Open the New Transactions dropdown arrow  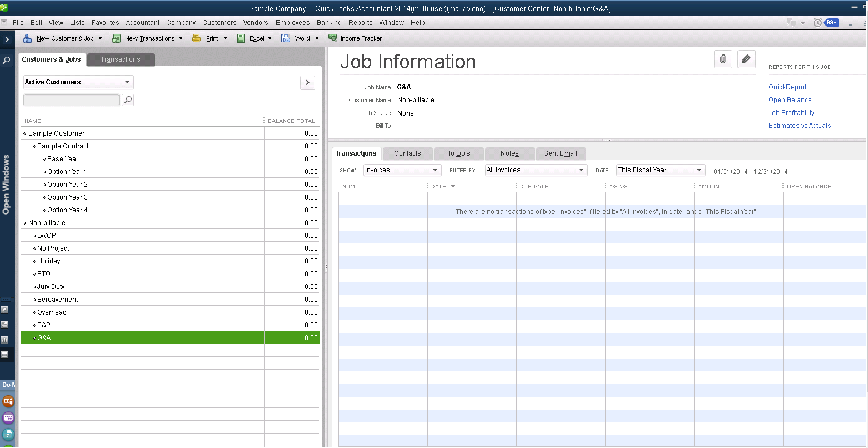click(x=181, y=38)
